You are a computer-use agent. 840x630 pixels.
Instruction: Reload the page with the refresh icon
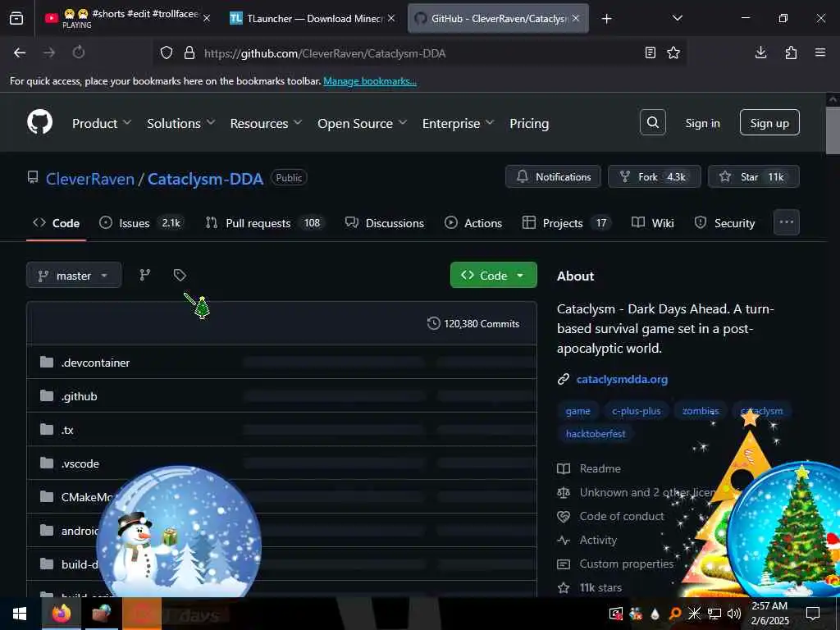tap(78, 52)
